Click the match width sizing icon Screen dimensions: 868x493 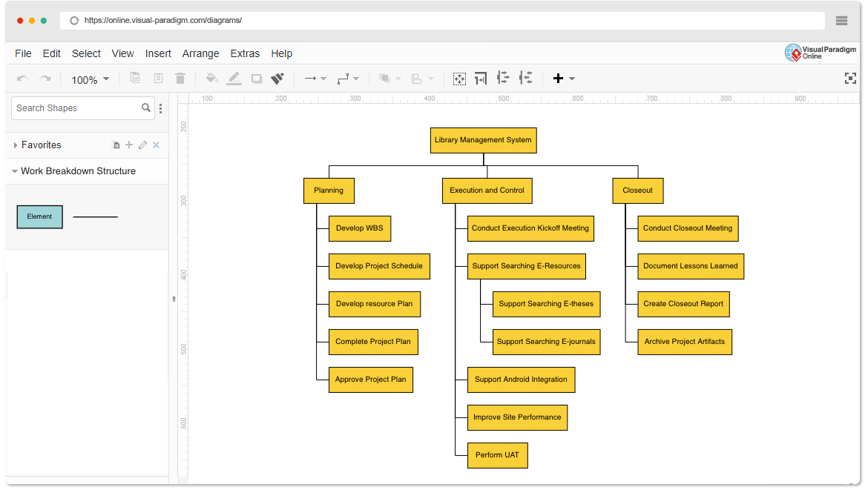click(481, 79)
